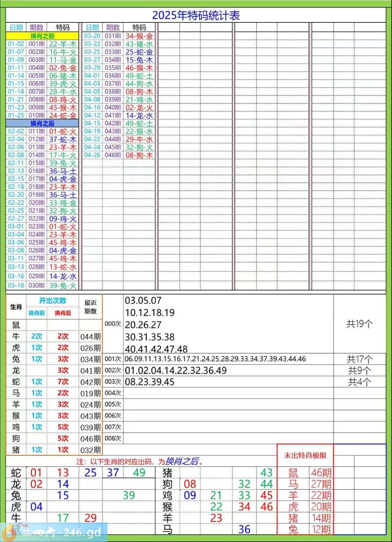Screen dimensions: 392x542
Task: Select the 22-羊-木 cell for period 001
Action: (63, 44)
